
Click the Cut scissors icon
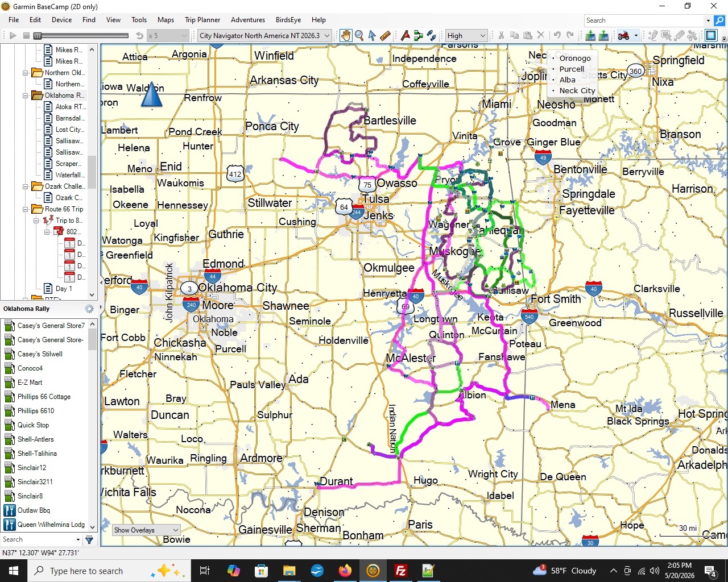(501, 35)
